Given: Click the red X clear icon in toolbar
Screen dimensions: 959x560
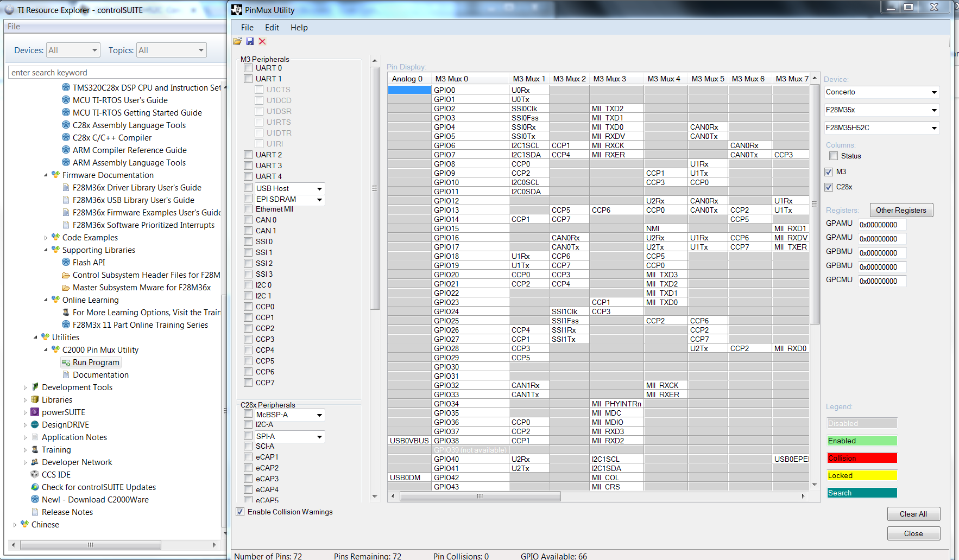Looking at the screenshot, I should (262, 41).
